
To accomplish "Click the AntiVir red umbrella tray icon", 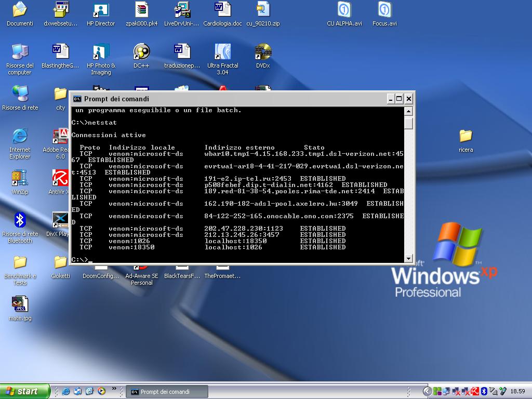I will click(x=474, y=391).
